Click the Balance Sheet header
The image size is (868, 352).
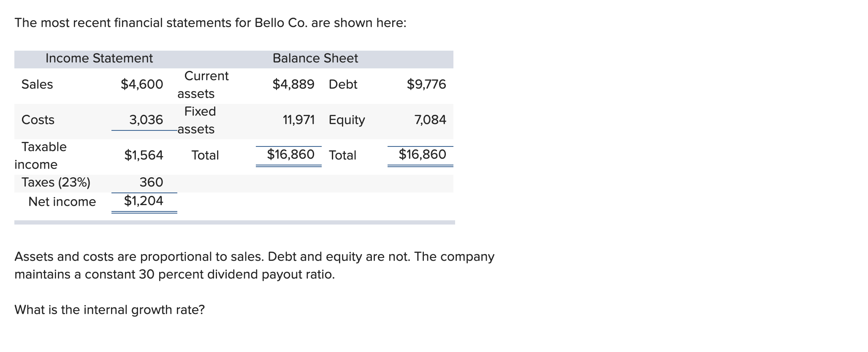coord(315,58)
